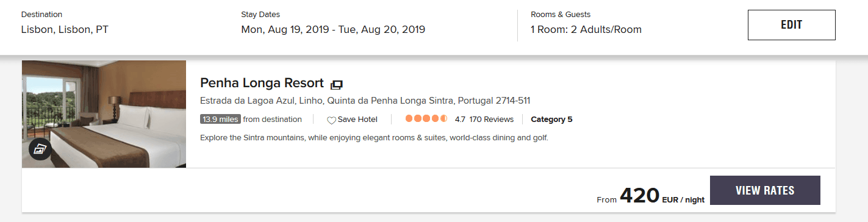Image resolution: width=868 pixels, height=222 pixels.
Task: Click the Category 5 label
Action: [551, 120]
